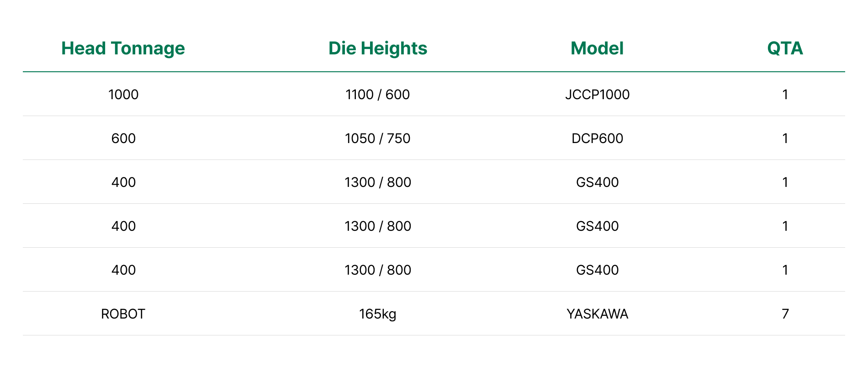Click the Model column header
This screenshot has height=372, width=868.
coord(597,48)
